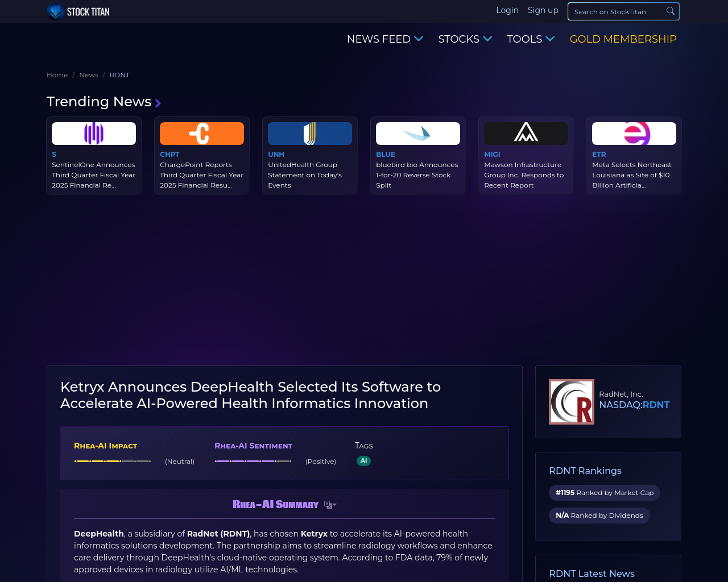Go to Home breadcrumb
The image size is (728, 582).
click(x=57, y=75)
